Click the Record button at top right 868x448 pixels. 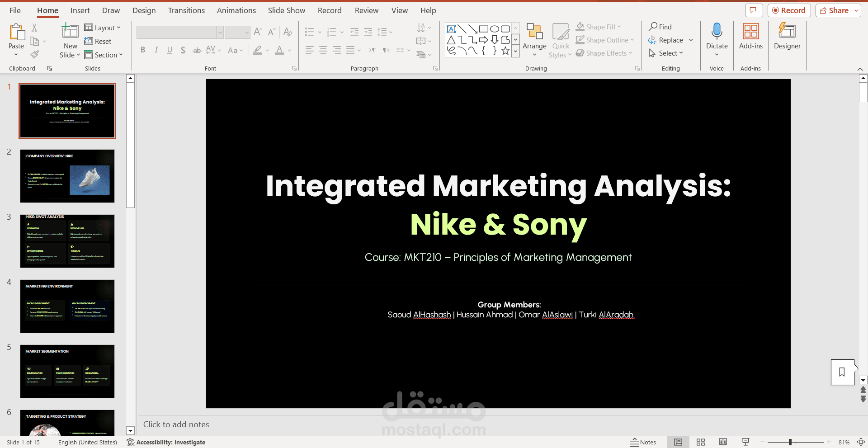pos(789,10)
